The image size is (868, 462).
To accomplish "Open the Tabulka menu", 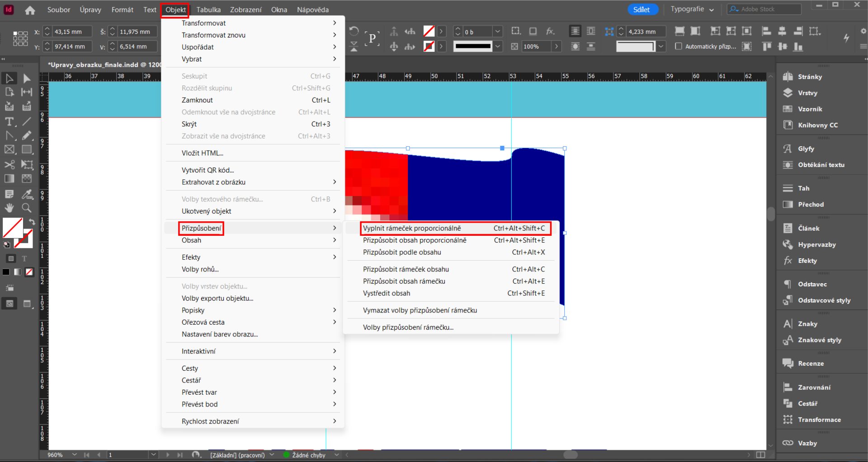I will click(208, 9).
